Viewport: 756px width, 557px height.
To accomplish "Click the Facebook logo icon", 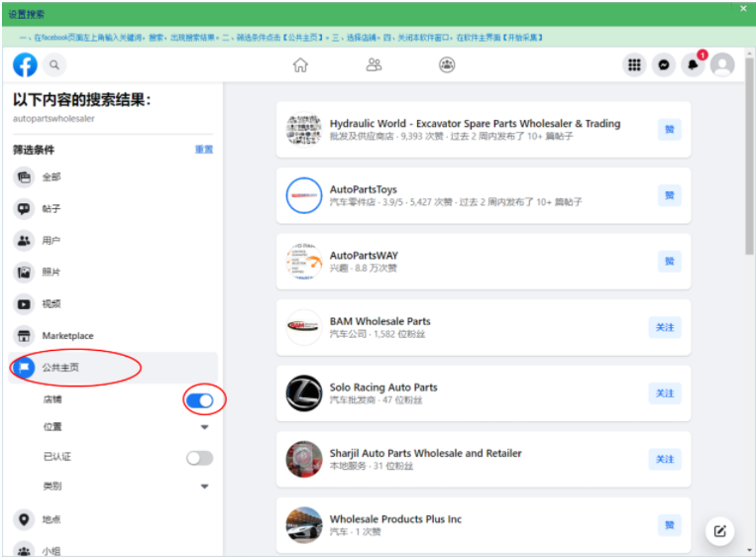I will point(25,64).
